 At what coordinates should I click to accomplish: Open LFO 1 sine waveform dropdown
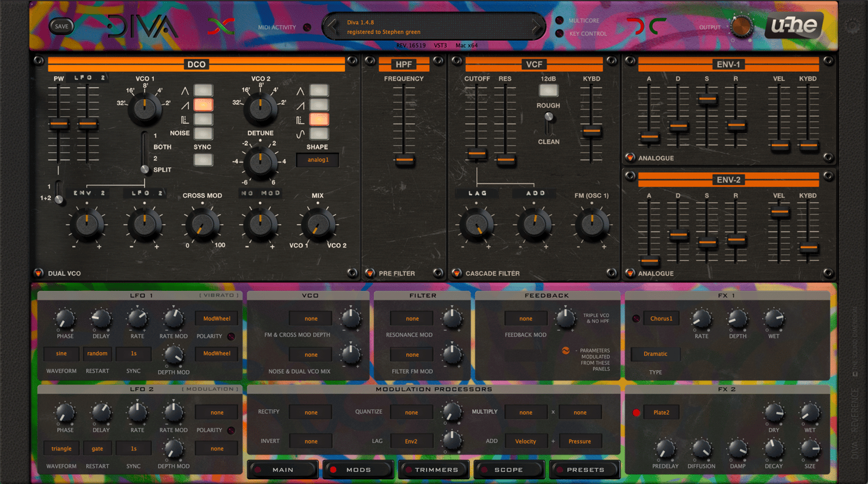(x=61, y=353)
